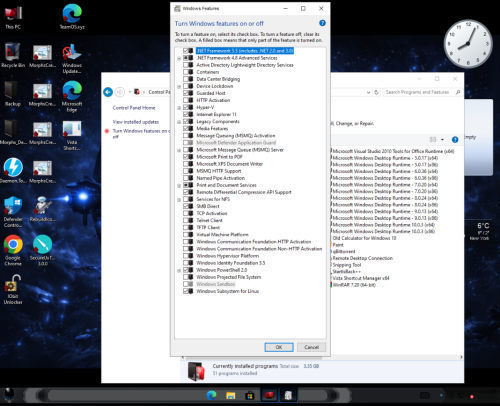Select the Snipping Tool program entry

point(347,265)
